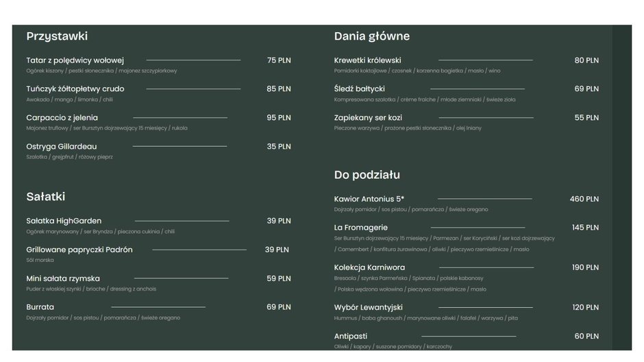Select Kawior Antonius 5* item
This screenshot has height=362, width=644.
369,199
